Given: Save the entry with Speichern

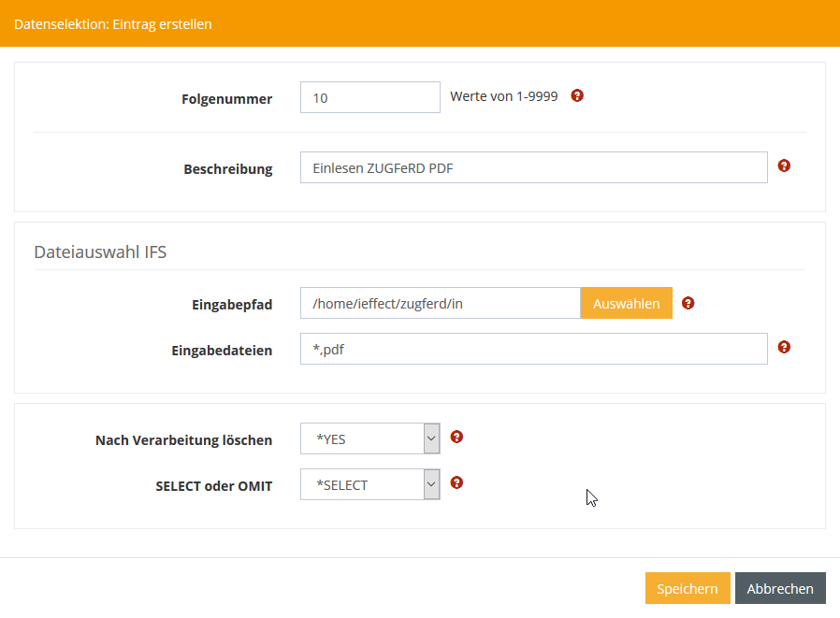Looking at the screenshot, I should click(x=687, y=588).
